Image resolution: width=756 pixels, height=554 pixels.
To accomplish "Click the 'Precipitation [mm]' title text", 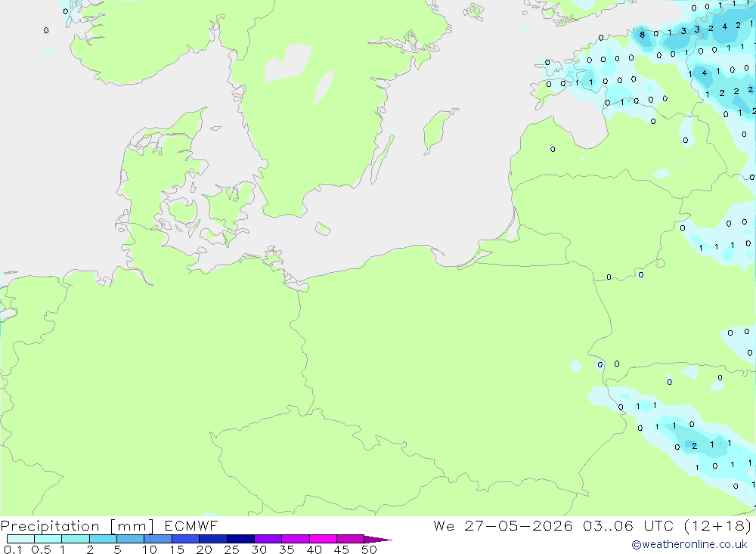I will pos(77,526).
